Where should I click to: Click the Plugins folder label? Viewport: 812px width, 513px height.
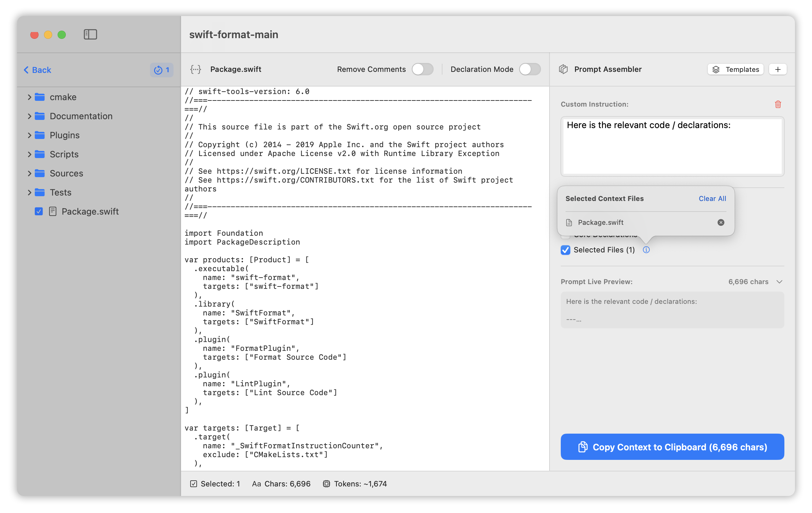coord(65,135)
